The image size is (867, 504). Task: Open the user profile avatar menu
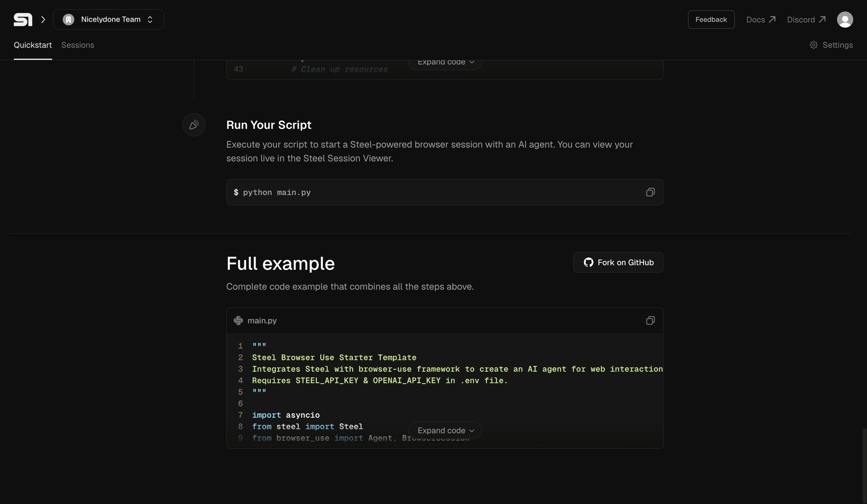(x=845, y=20)
